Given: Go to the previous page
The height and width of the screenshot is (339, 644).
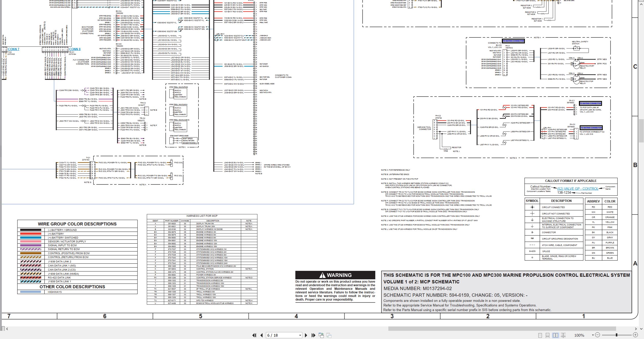Looking at the screenshot, I should [x=262, y=335].
